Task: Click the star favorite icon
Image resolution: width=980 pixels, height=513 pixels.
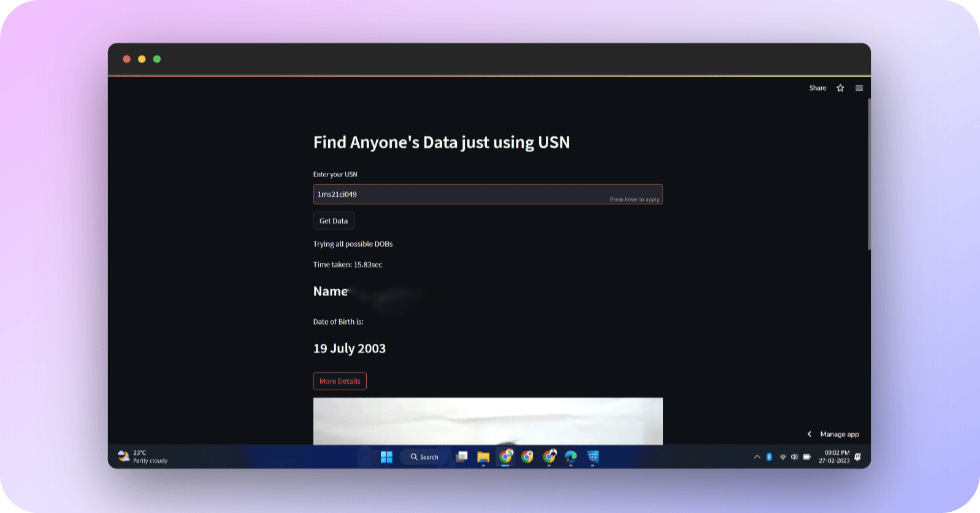Action: coord(840,88)
